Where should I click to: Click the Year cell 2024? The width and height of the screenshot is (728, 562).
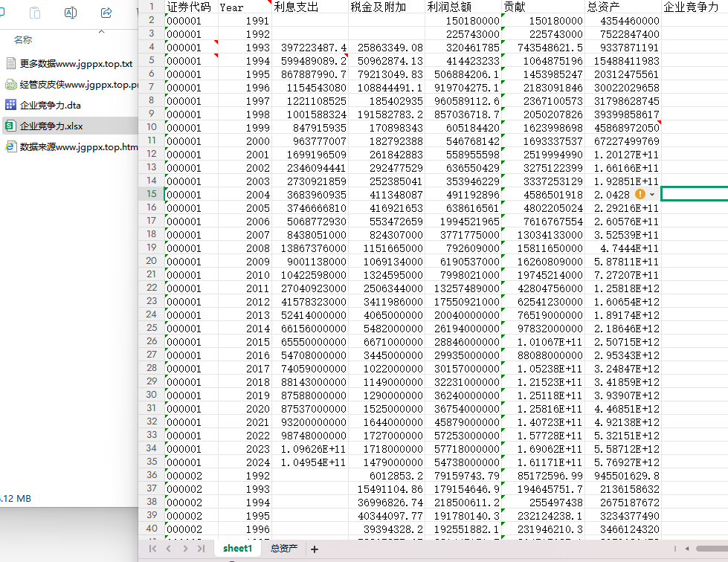tap(245, 462)
